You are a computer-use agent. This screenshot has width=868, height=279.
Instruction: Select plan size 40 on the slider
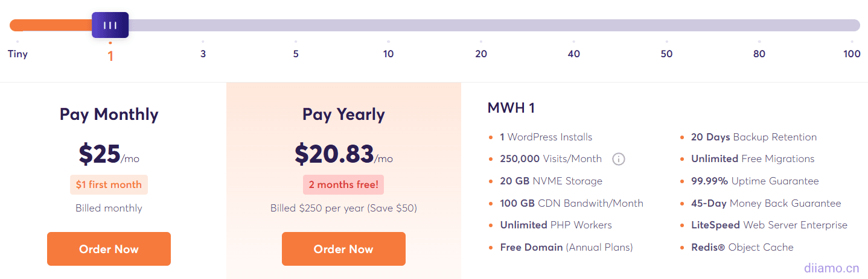573,54
